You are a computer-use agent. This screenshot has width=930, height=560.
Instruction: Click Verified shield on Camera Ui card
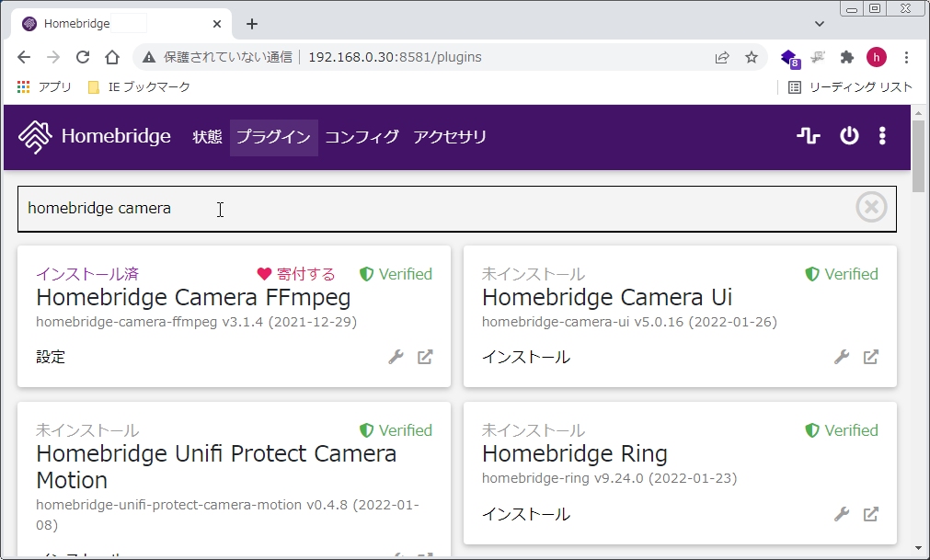click(x=841, y=274)
